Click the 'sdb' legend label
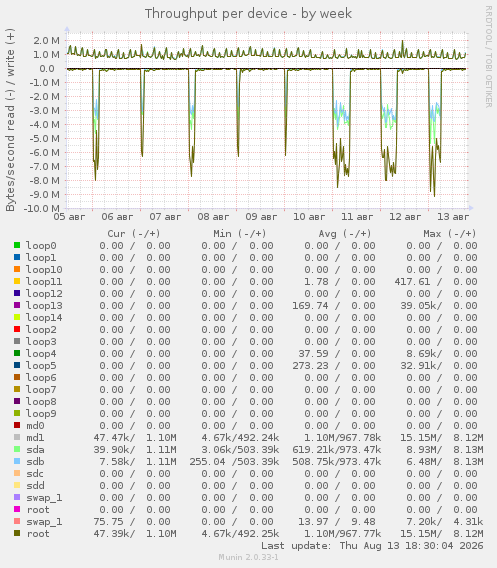Screen dimensions: 497x568 click(x=35, y=462)
